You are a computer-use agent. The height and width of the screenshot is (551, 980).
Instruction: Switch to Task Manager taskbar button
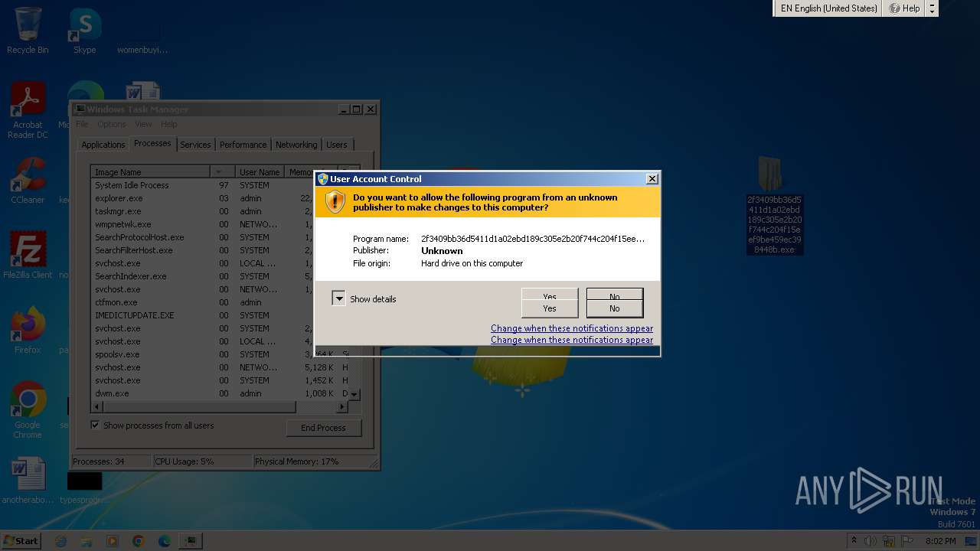pyautogui.click(x=190, y=541)
